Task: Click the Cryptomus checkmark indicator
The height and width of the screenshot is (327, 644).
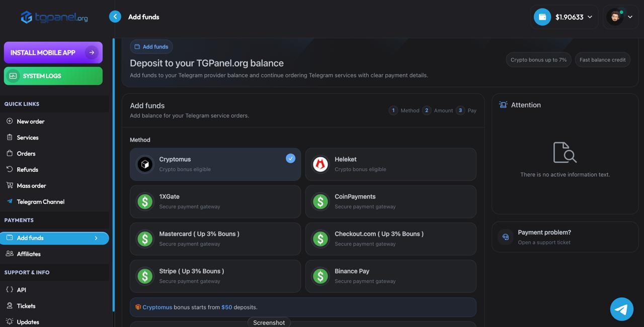Action: (290, 158)
